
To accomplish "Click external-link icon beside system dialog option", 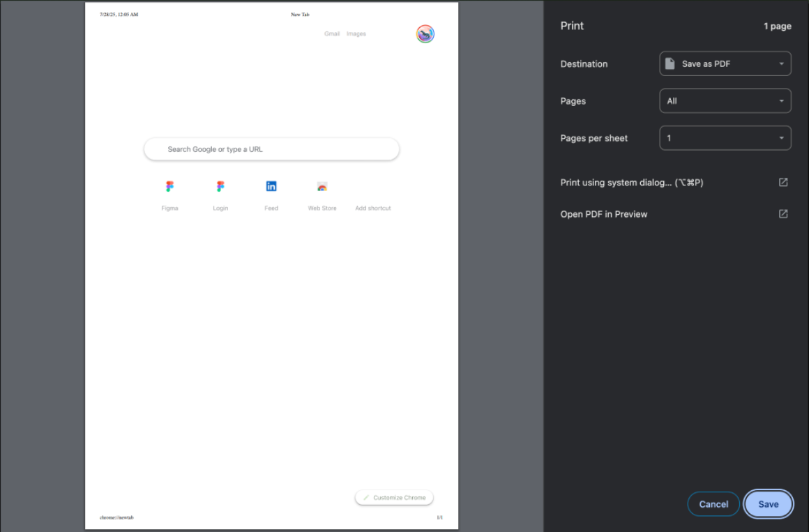I will [782, 182].
